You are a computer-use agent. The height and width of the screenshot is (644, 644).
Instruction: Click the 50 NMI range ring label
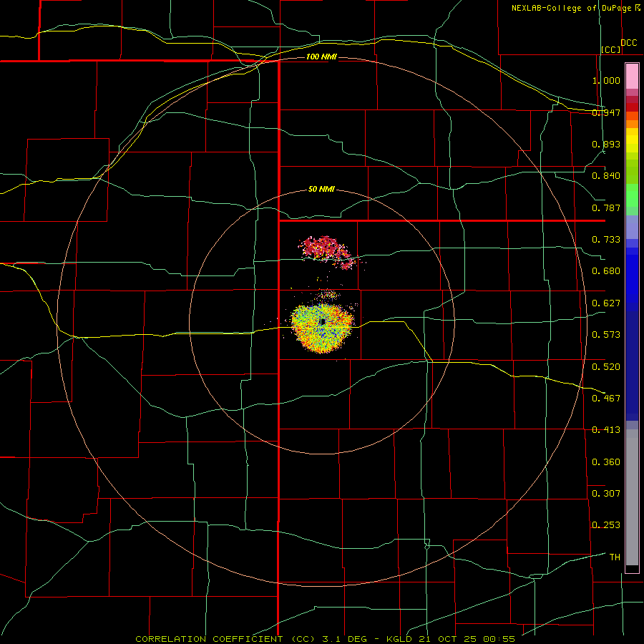click(321, 189)
